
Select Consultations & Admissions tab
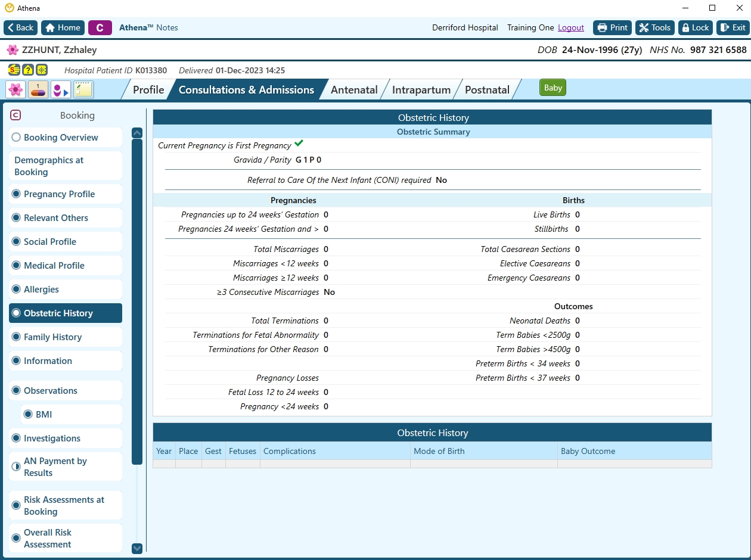pyautogui.click(x=246, y=90)
